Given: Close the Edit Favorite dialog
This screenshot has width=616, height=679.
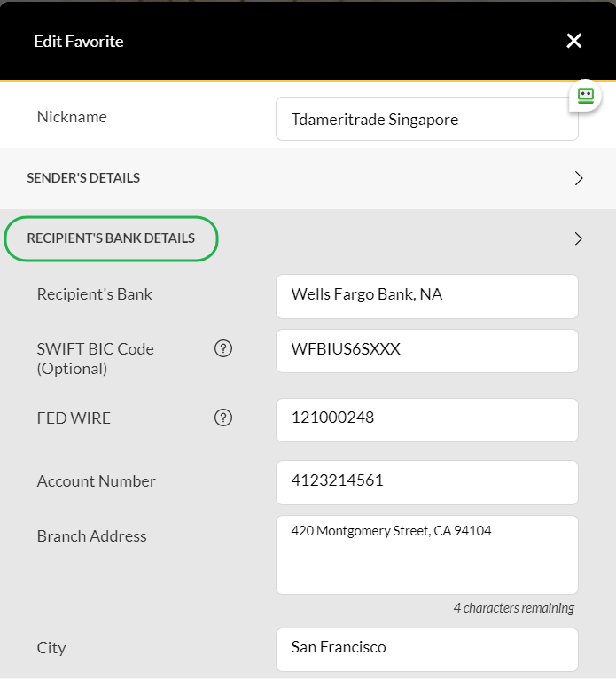Looking at the screenshot, I should tap(573, 41).
